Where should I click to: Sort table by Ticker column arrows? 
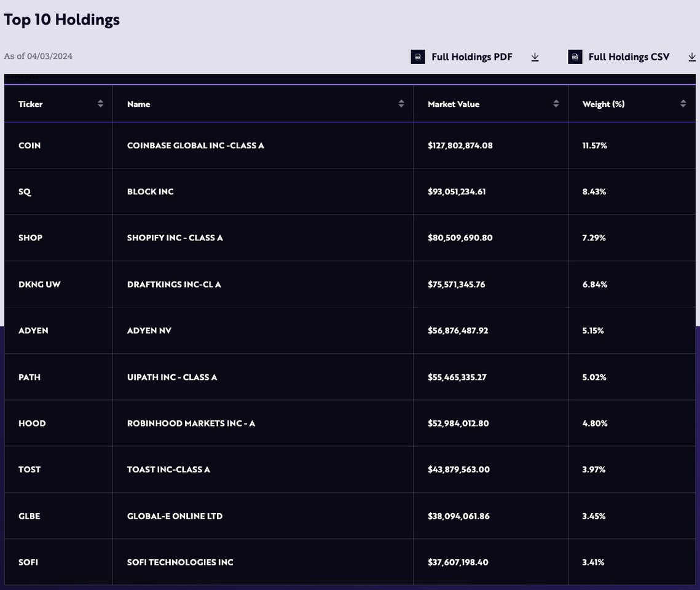tap(100, 103)
